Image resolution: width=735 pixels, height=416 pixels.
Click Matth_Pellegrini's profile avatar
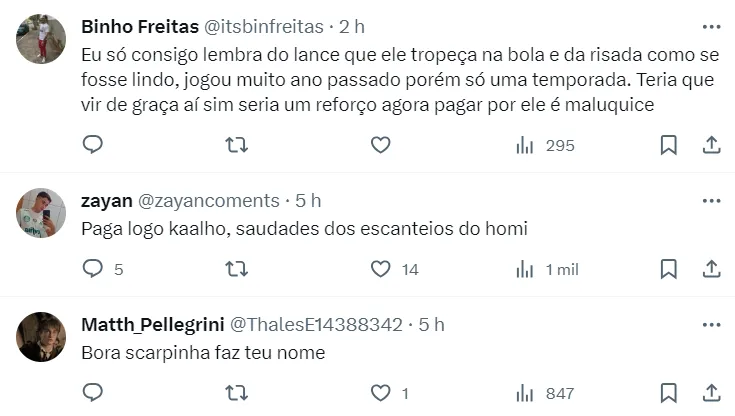pyautogui.click(x=41, y=337)
